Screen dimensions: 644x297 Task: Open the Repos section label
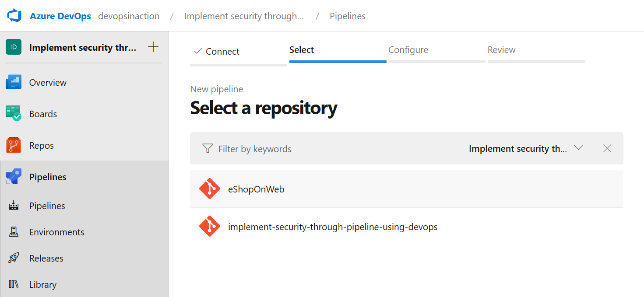pos(42,145)
